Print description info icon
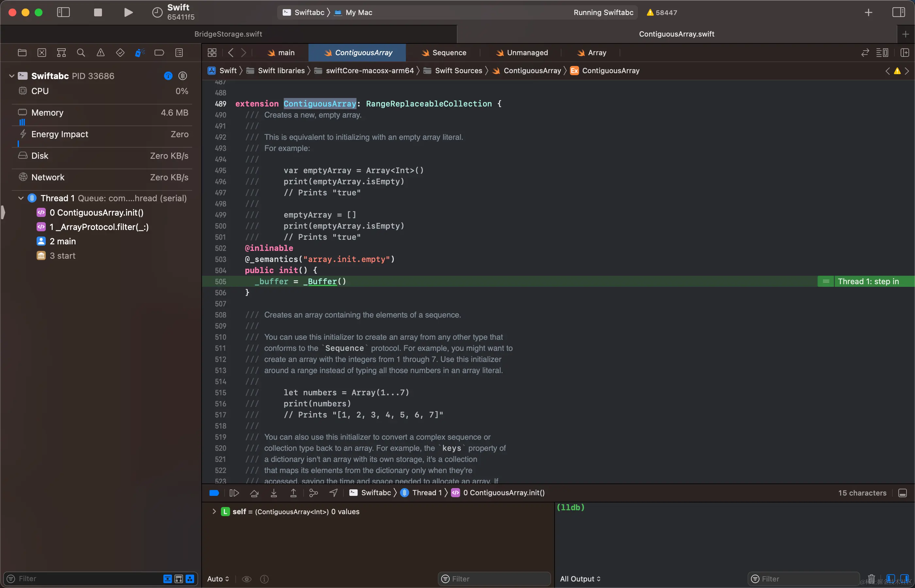The height and width of the screenshot is (588, 915). click(264, 579)
